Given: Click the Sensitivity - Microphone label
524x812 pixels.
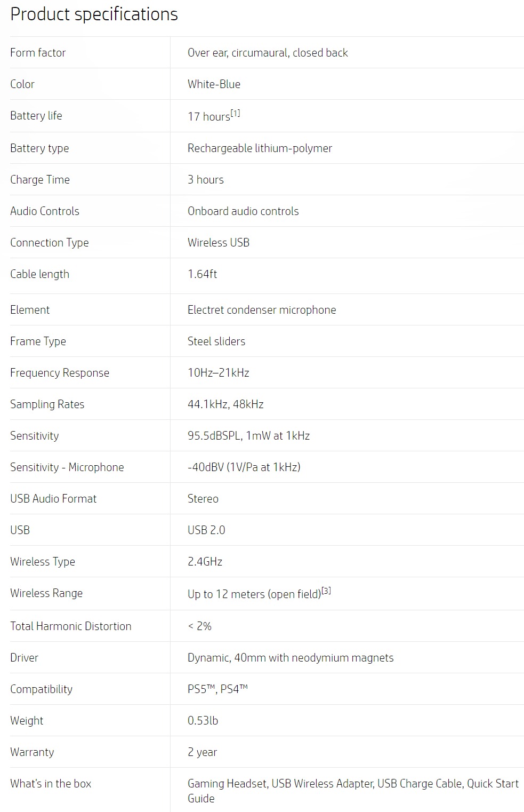Looking at the screenshot, I should 67,467.
